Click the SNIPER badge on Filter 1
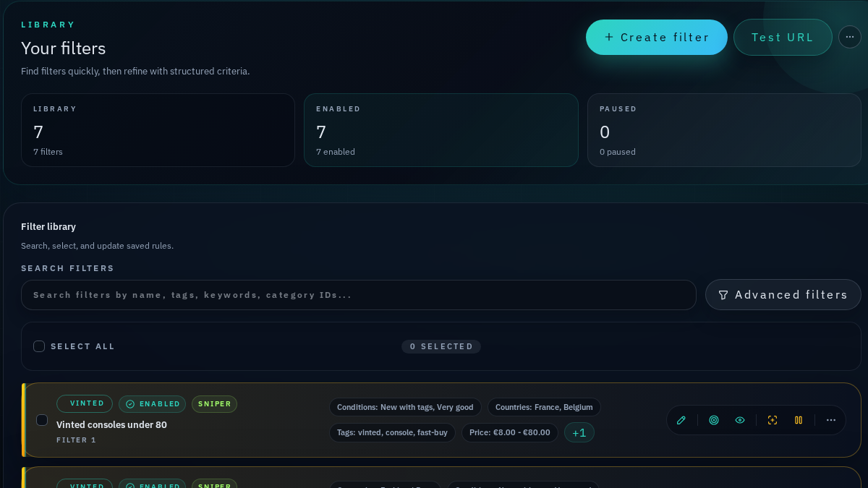The width and height of the screenshot is (868, 488). point(215,404)
